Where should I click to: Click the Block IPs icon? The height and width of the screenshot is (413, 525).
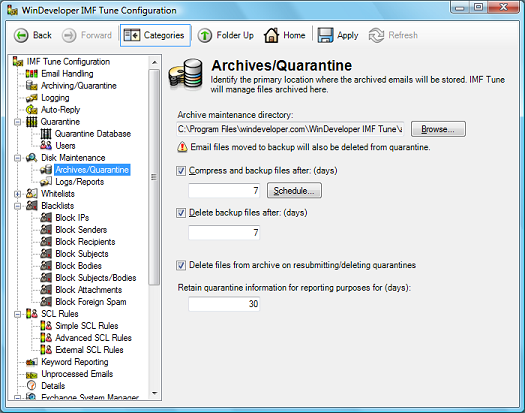coord(46,218)
